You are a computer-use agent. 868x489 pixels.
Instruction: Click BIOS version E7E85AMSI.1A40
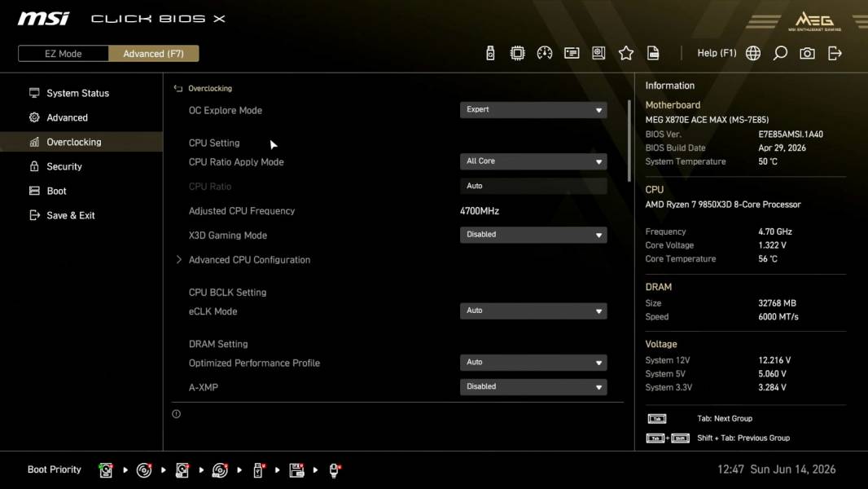click(x=791, y=134)
